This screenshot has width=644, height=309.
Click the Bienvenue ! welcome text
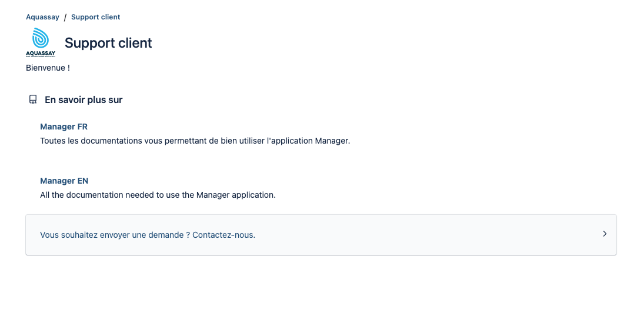coord(48,68)
